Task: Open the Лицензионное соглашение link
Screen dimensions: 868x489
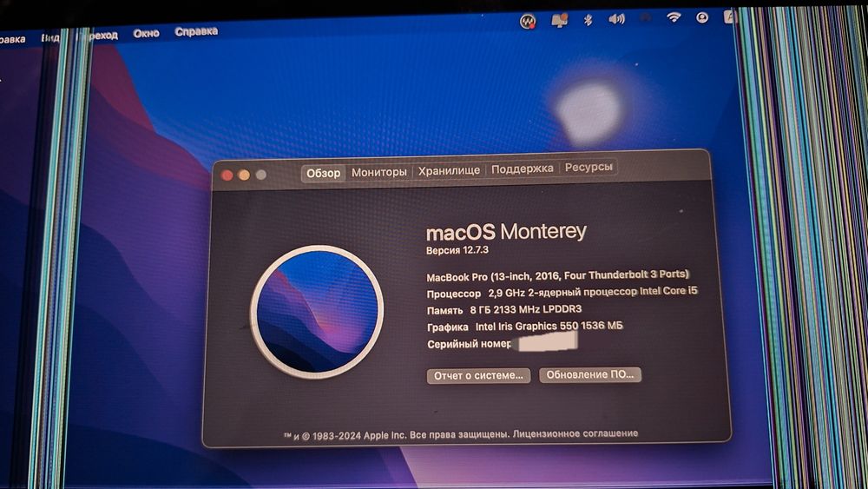Action: pyautogui.click(x=575, y=433)
